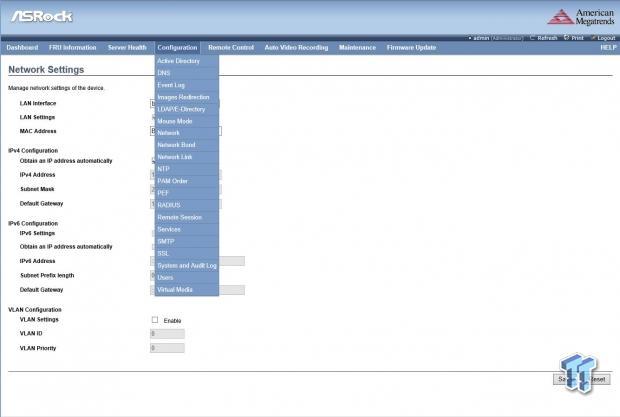The width and height of the screenshot is (620, 417).
Task: Select Active Directory from the Configuration dropdown
Action: click(x=187, y=61)
